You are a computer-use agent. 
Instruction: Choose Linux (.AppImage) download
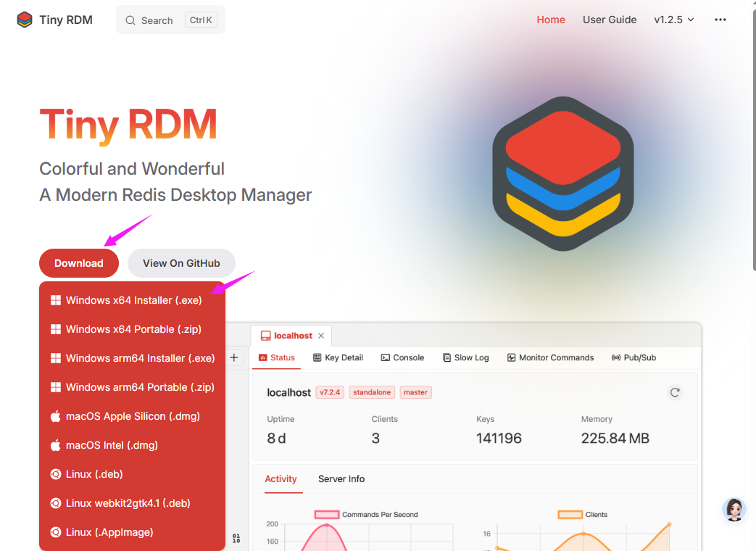point(132,532)
